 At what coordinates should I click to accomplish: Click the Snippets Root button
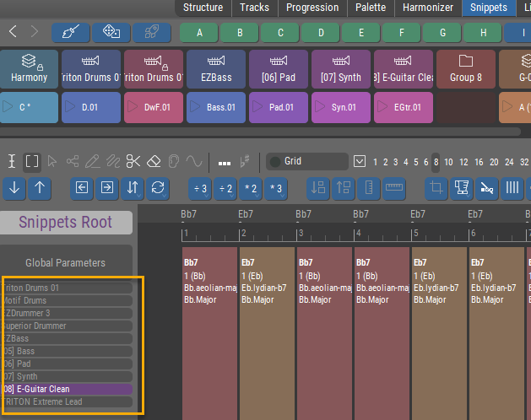66,223
